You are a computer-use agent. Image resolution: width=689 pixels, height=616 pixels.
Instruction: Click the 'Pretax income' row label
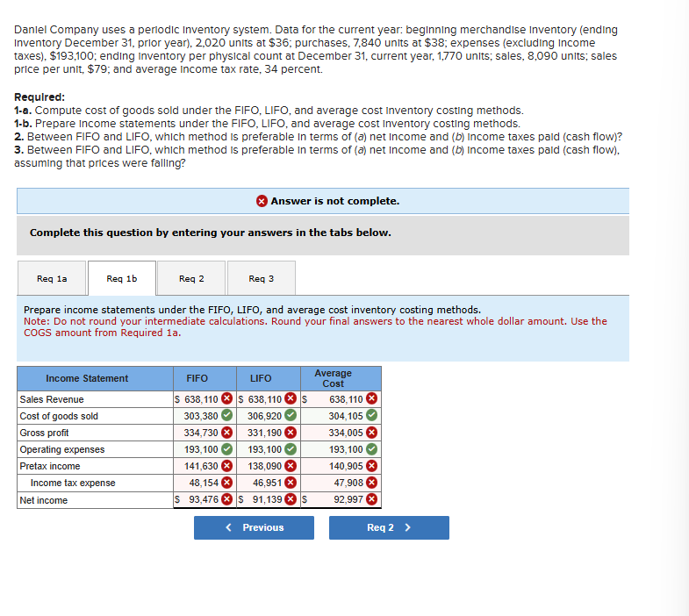pyautogui.click(x=50, y=466)
